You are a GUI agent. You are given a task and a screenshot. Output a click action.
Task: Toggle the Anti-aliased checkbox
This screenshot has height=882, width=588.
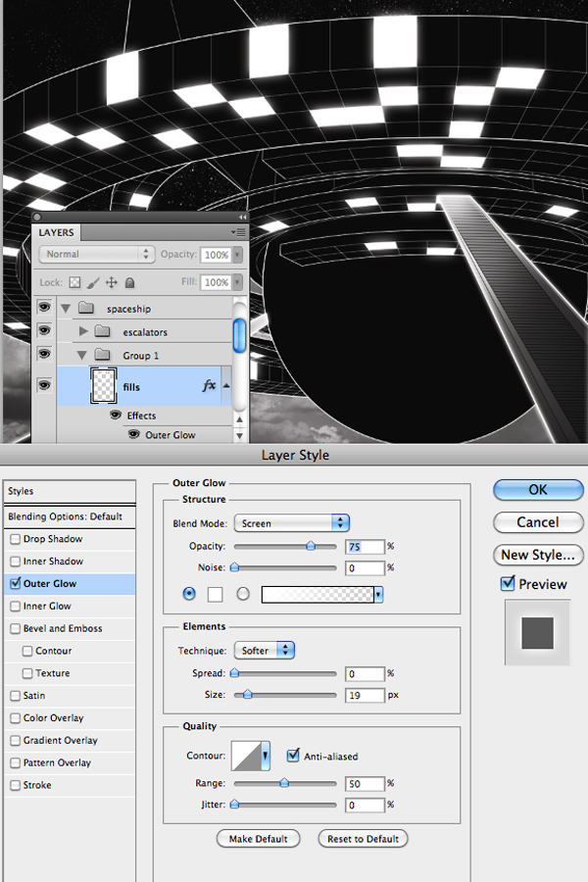(x=293, y=756)
